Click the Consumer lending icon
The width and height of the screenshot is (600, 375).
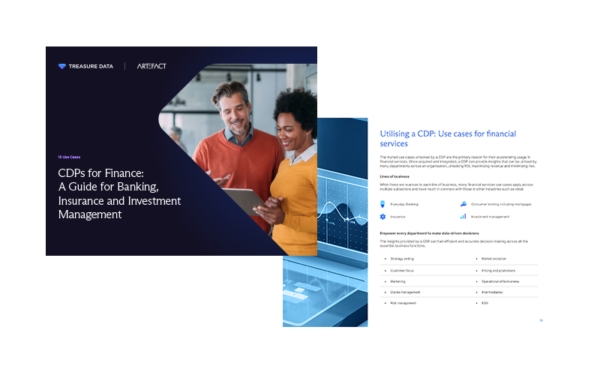(463, 204)
